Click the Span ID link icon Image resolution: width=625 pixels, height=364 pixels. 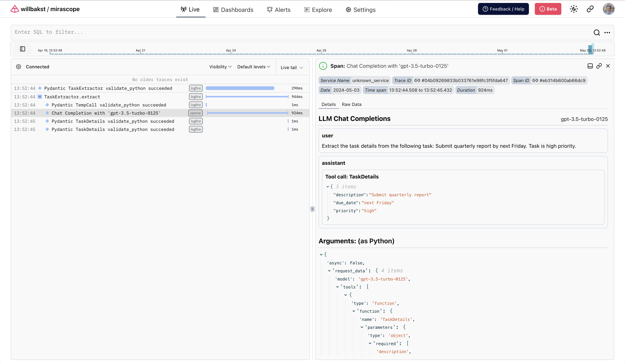pyautogui.click(x=535, y=80)
